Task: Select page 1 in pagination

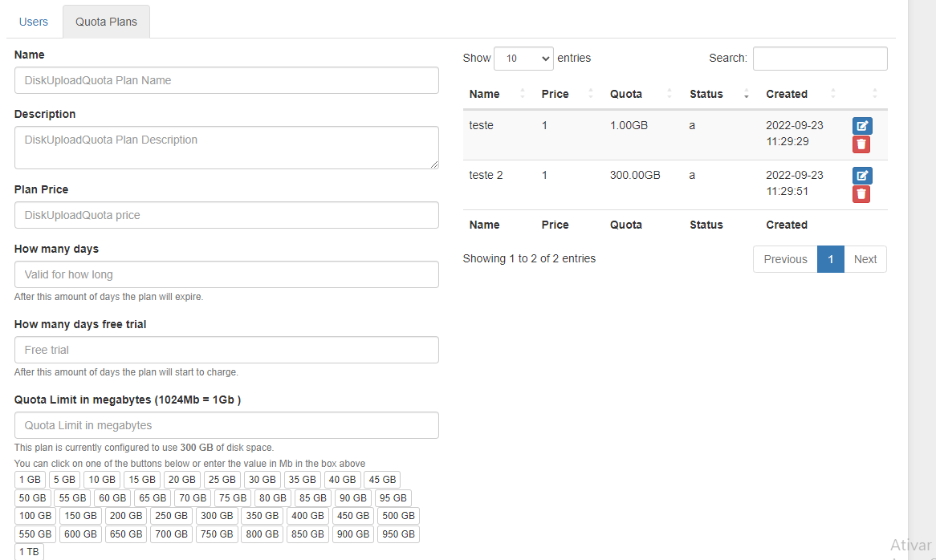Action: pyautogui.click(x=831, y=258)
